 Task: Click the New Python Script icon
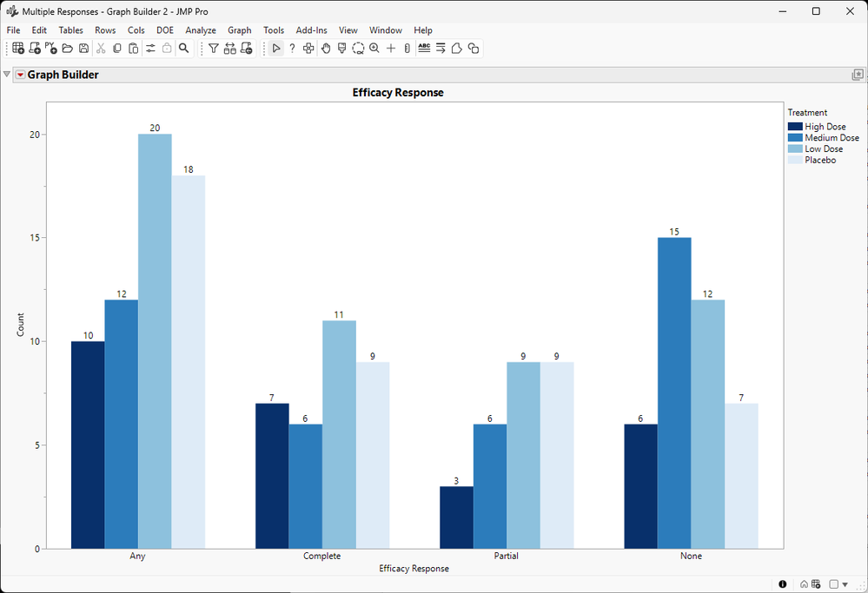(51, 49)
